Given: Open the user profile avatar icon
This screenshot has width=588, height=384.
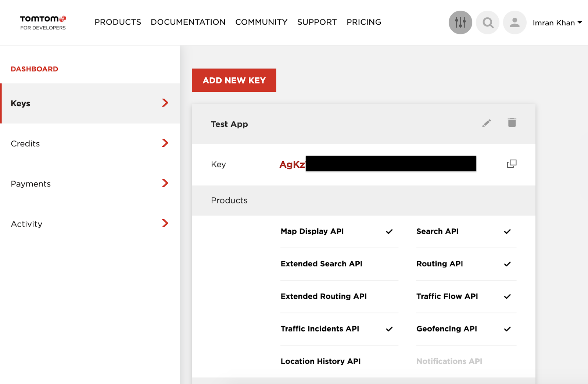Looking at the screenshot, I should (514, 22).
